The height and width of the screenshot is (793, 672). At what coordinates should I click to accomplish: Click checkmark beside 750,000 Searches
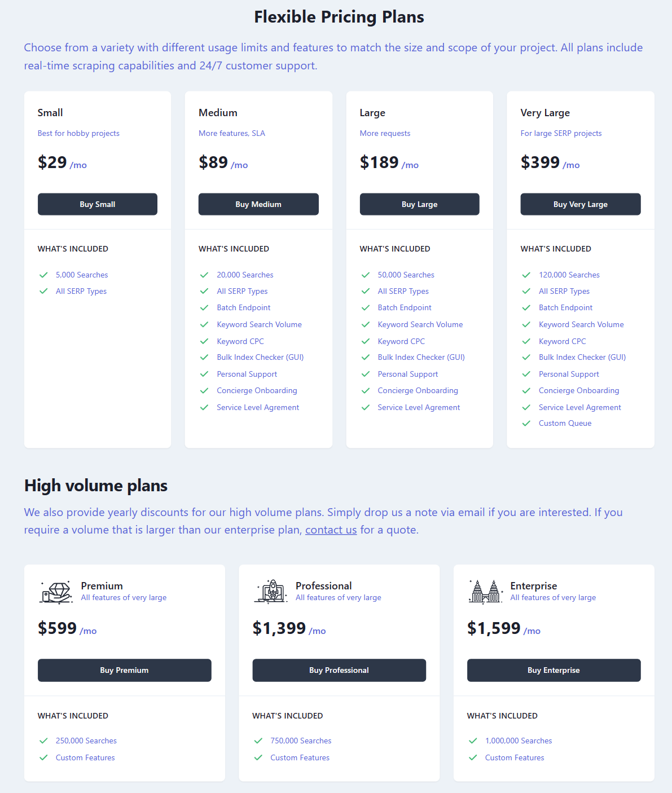[x=258, y=741]
